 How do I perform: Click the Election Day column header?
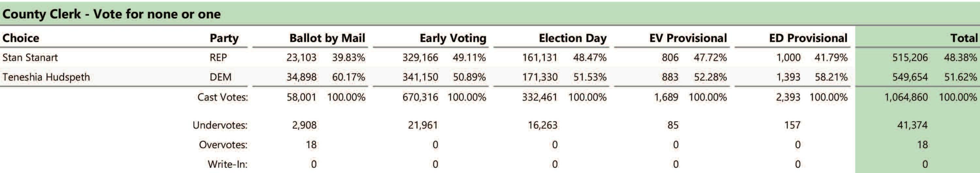pyautogui.click(x=573, y=38)
